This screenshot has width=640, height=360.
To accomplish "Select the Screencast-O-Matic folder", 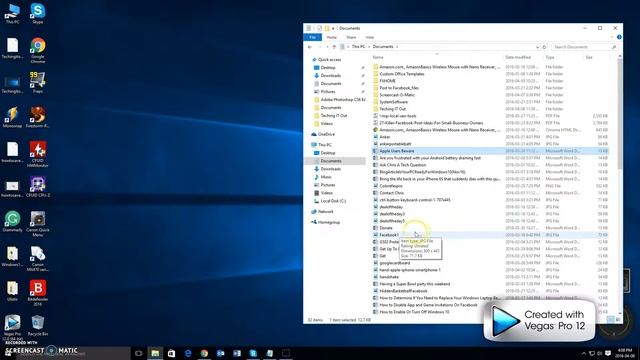I will [x=397, y=95].
